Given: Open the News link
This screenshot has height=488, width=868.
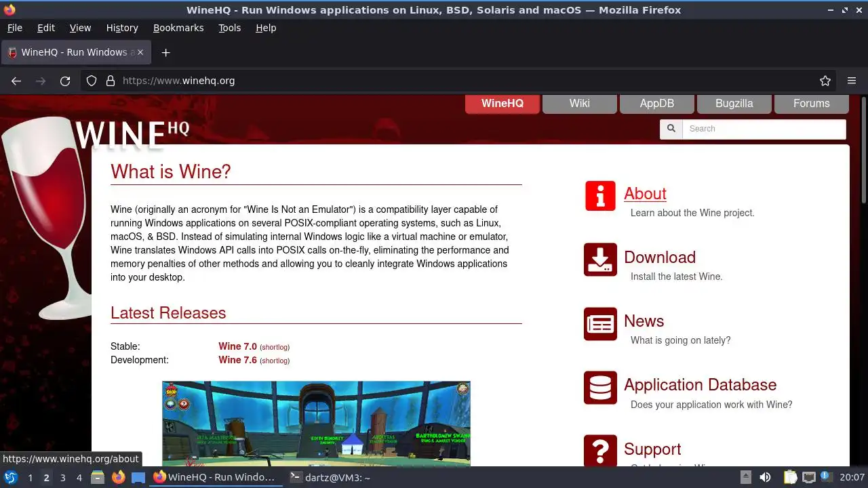Looking at the screenshot, I should pos(644,321).
